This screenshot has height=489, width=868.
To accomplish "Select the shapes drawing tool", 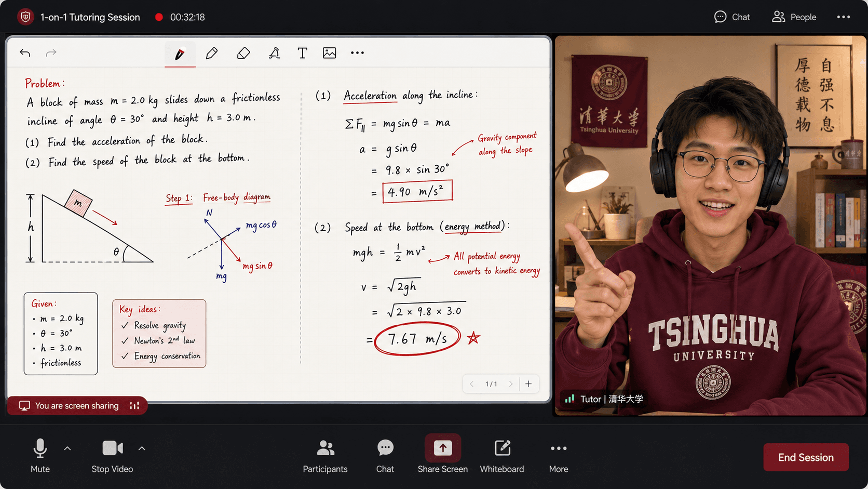I will pos(274,53).
